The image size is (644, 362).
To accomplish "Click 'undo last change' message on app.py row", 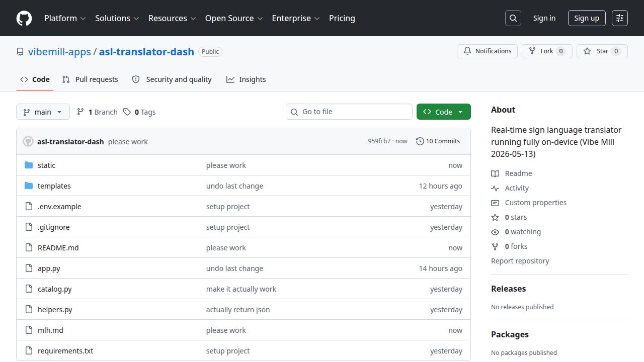I will pyautogui.click(x=234, y=268).
